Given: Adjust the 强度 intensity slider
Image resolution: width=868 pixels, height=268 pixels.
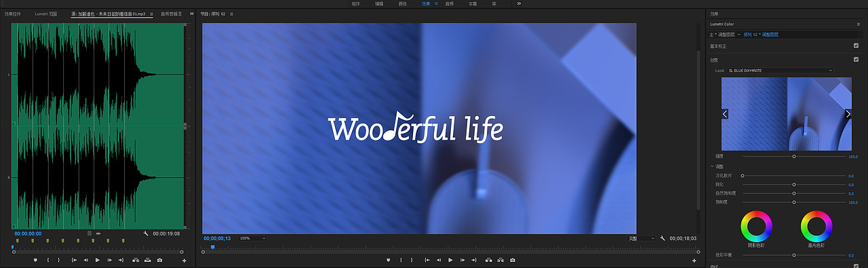Looking at the screenshot, I should click(x=794, y=156).
